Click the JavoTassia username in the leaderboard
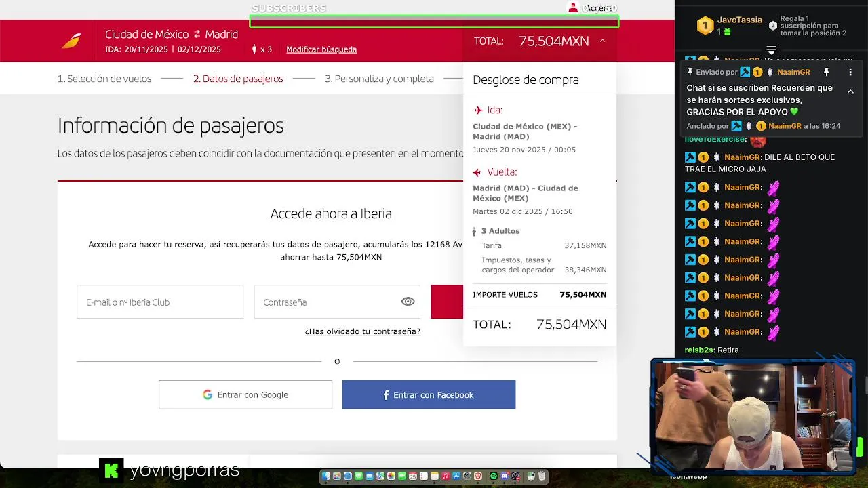 click(x=740, y=20)
